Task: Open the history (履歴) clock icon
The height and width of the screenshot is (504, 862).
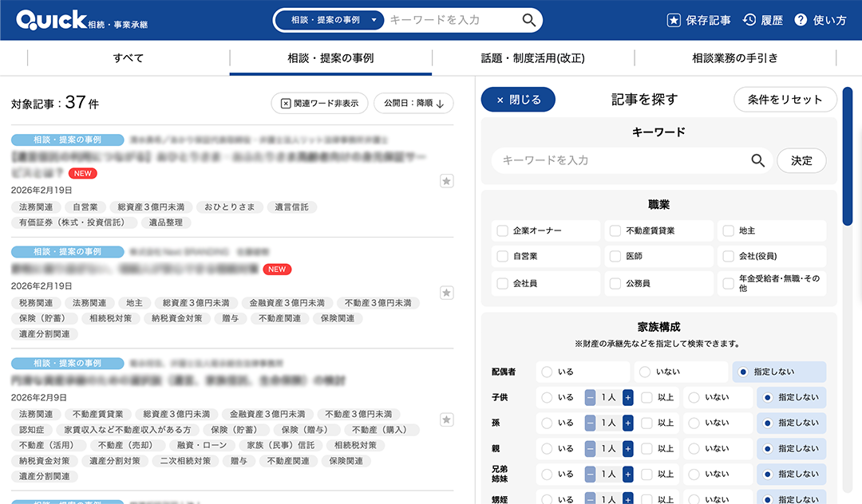Action: [749, 20]
